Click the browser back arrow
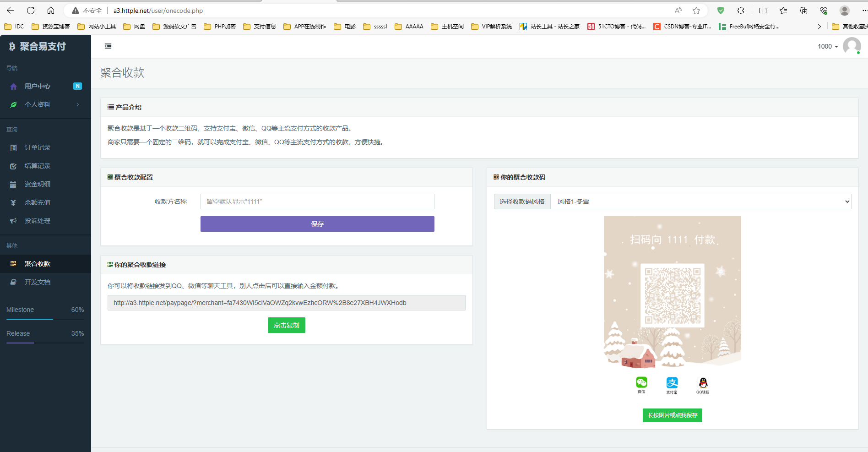This screenshot has height=452, width=868. coord(11,11)
